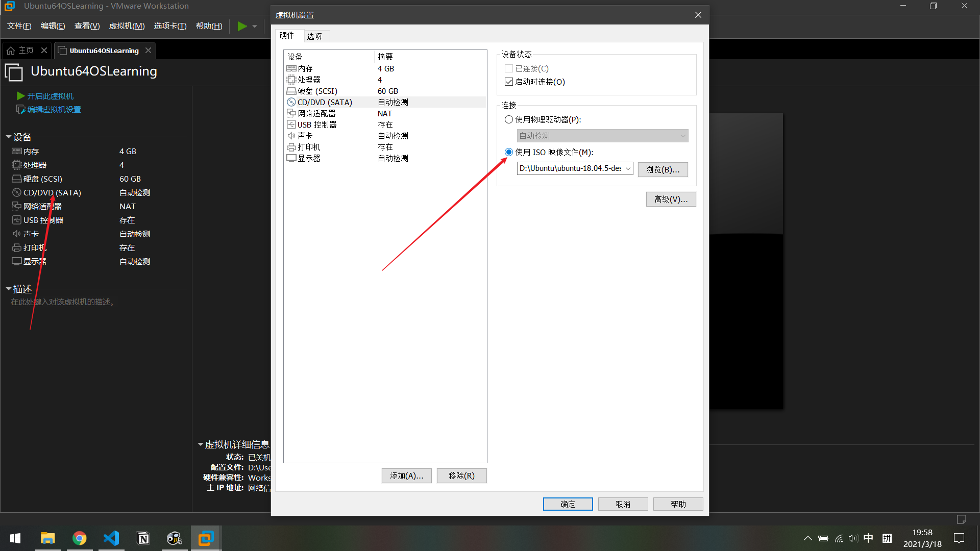Screen dimensions: 980x551
Task: Open Visual Studio Code from taskbar
Action: 111,538
